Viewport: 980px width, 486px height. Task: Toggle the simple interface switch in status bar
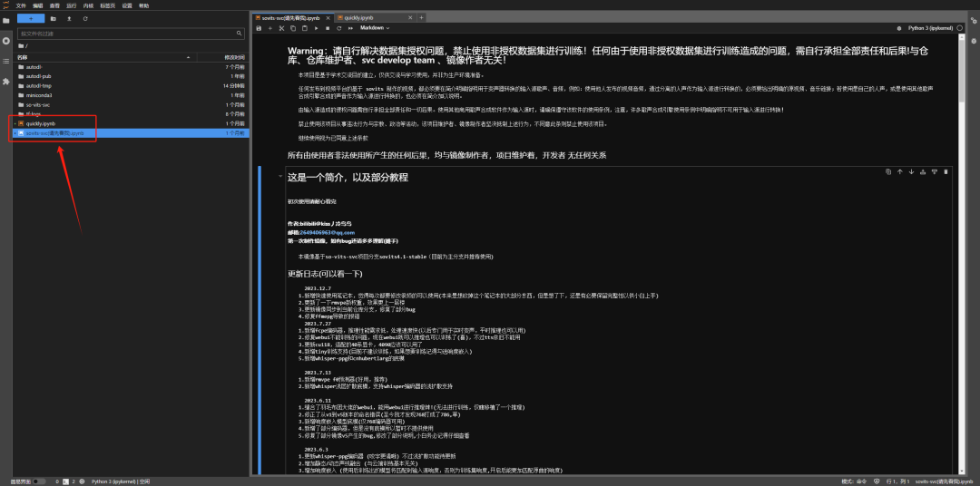click(39, 481)
